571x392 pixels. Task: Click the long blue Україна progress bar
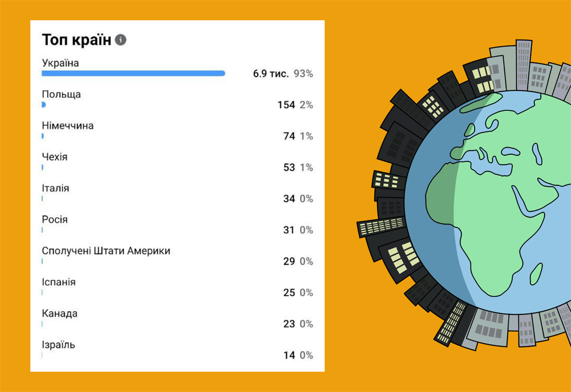(x=133, y=73)
